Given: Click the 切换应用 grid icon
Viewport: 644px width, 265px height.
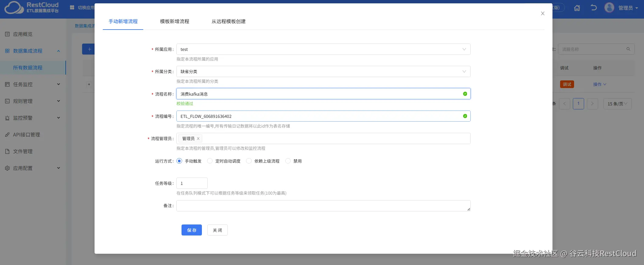Looking at the screenshot, I should click(72, 7).
